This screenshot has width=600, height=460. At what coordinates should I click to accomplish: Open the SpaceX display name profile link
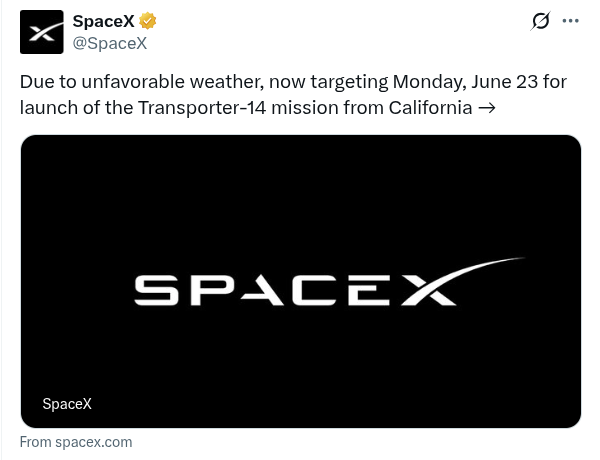(103, 21)
